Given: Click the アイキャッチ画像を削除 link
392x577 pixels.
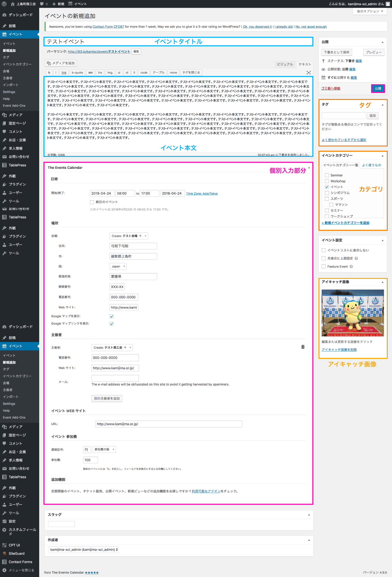Looking at the screenshot, I should [339, 350].
